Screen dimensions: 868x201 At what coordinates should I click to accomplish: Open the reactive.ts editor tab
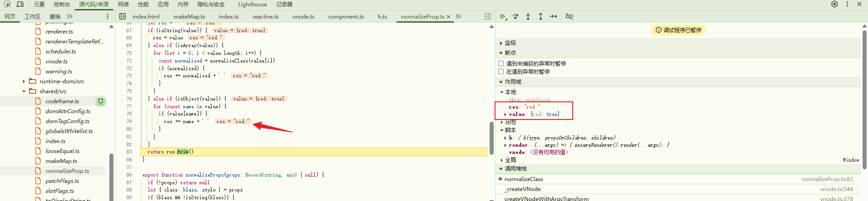266,16
